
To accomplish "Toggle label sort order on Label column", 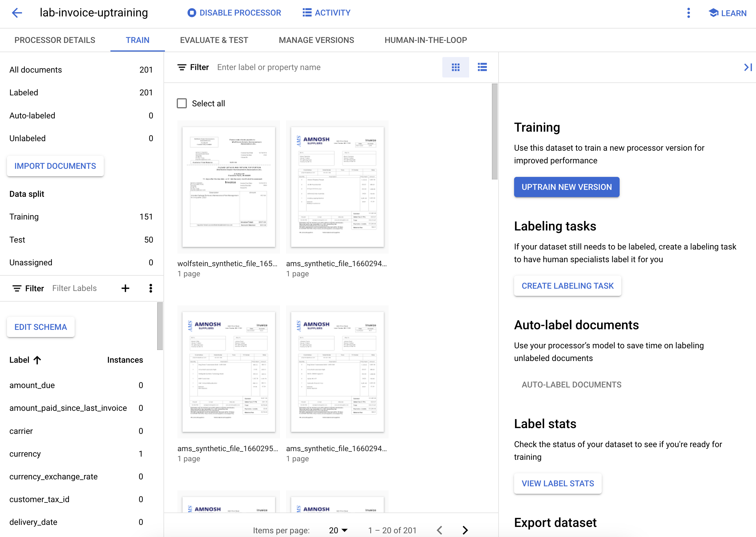I will pyautogui.click(x=37, y=360).
